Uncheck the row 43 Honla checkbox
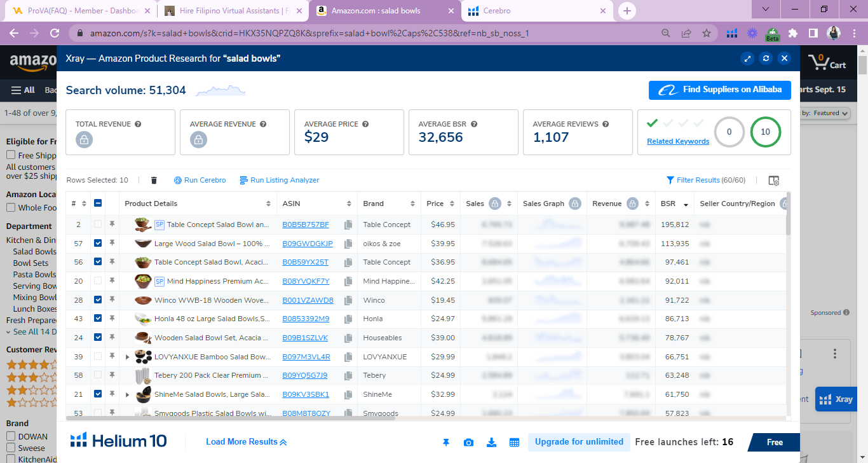Screen dimensions: 868x463 [x=98, y=319]
